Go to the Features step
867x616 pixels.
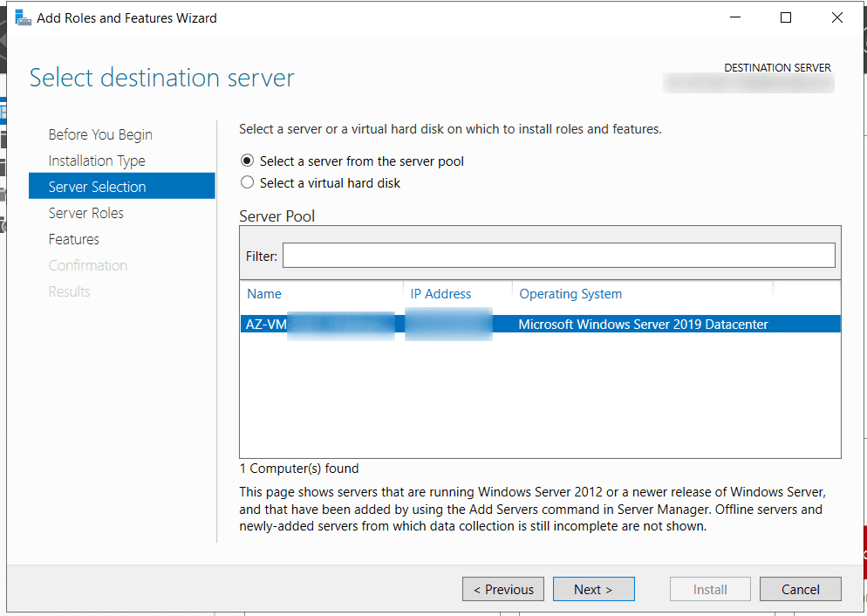point(73,239)
